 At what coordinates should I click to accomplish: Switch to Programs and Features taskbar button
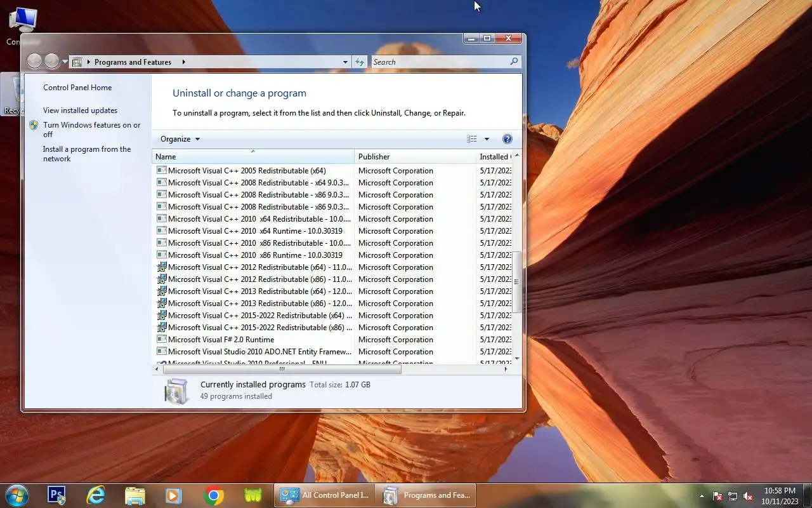426,495
